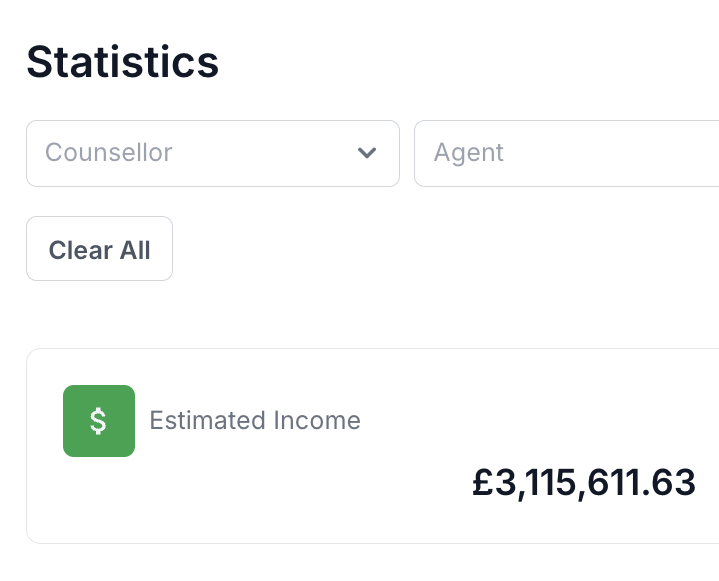Image resolution: width=719 pixels, height=581 pixels.
Task: Open the Counsellor dropdown
Action: point(213,154)
